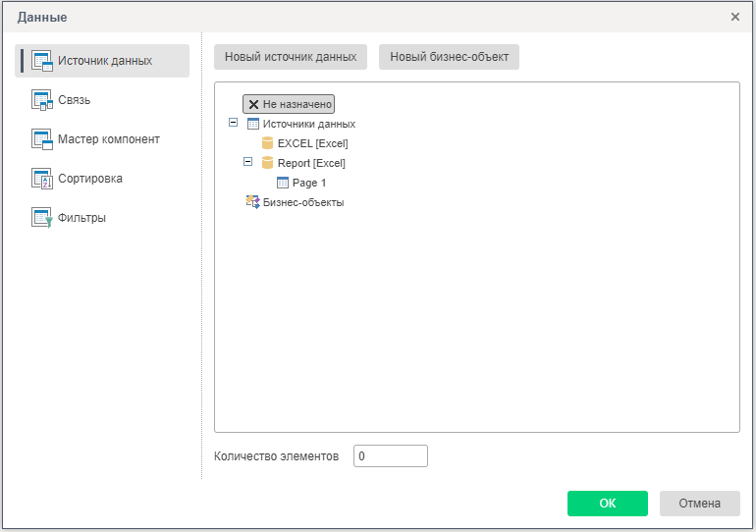The height and width of the screenshot is (532, 756).
Task: Click the Источник данных sidebar icon
Action: [41, 61]
